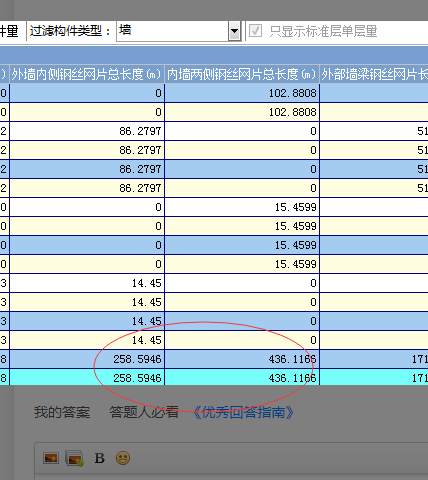Screen dimensions: 428x480
Task: Select cell 14.45 in the blue row
Action: pyautogui.click(x=87, y=321)
